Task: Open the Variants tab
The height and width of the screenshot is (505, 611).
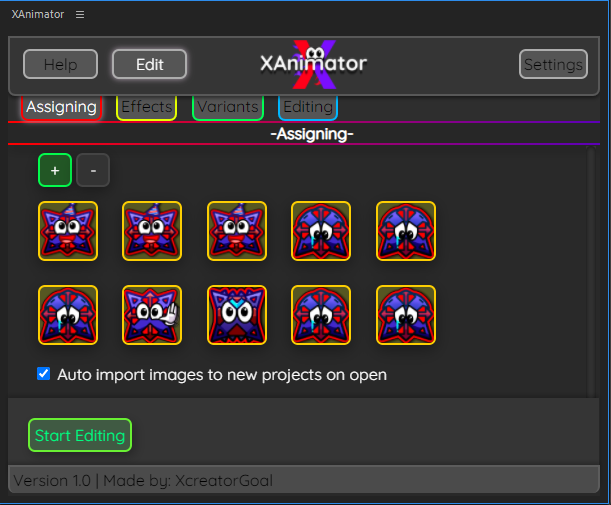Action: 227,106
